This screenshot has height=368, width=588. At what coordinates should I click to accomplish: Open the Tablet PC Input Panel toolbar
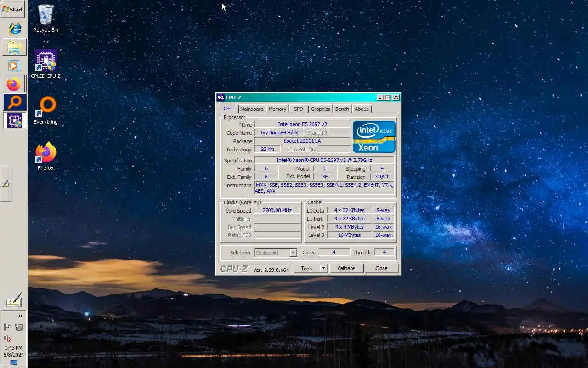tap(6, 184)
